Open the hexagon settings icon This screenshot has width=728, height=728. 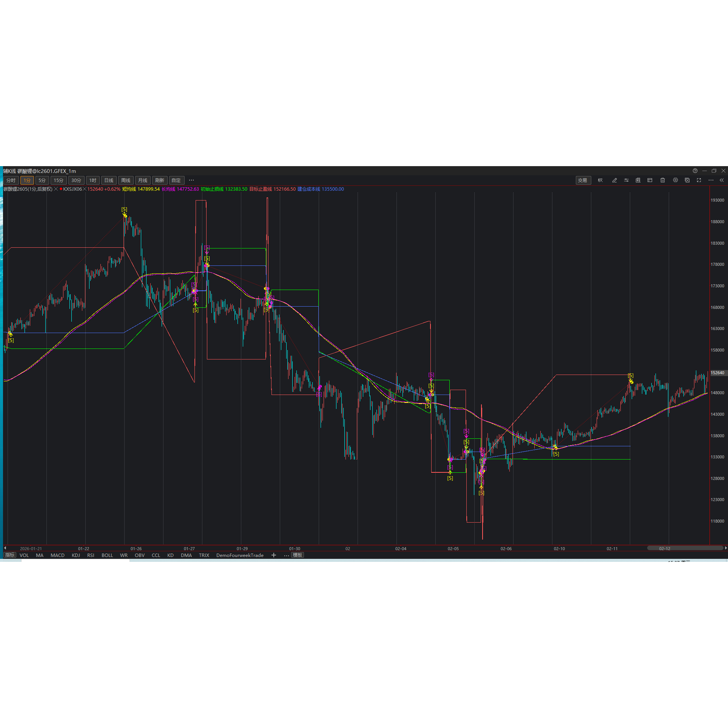tap(676, 180)
